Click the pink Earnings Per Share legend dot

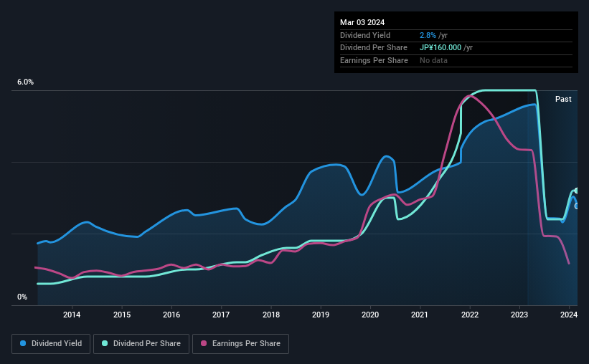tap(204, 343)
